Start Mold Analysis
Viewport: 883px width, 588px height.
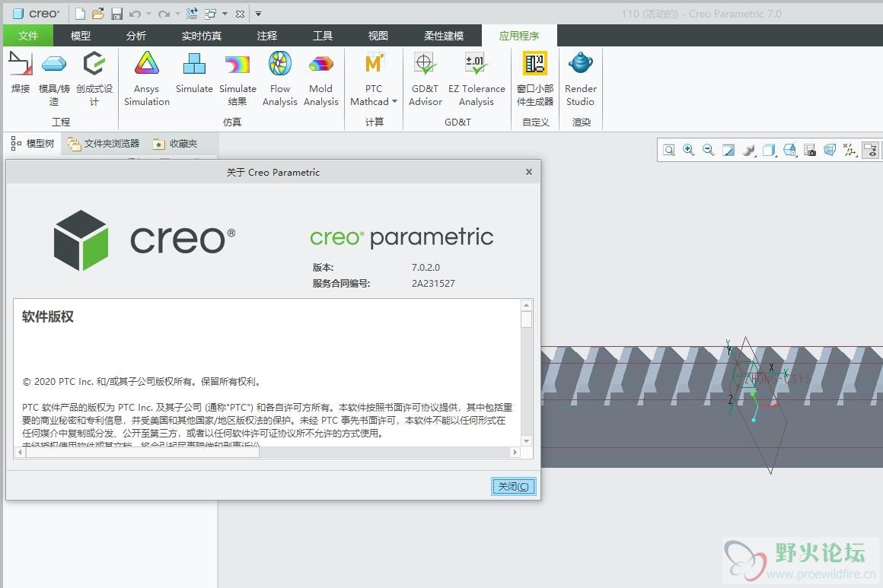point(321,78)
